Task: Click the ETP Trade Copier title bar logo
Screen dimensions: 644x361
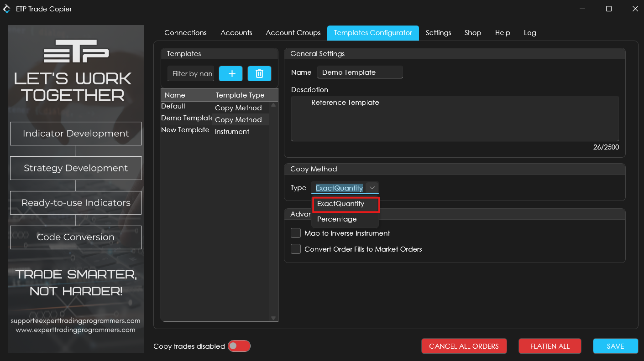Action: coord(7,9)
